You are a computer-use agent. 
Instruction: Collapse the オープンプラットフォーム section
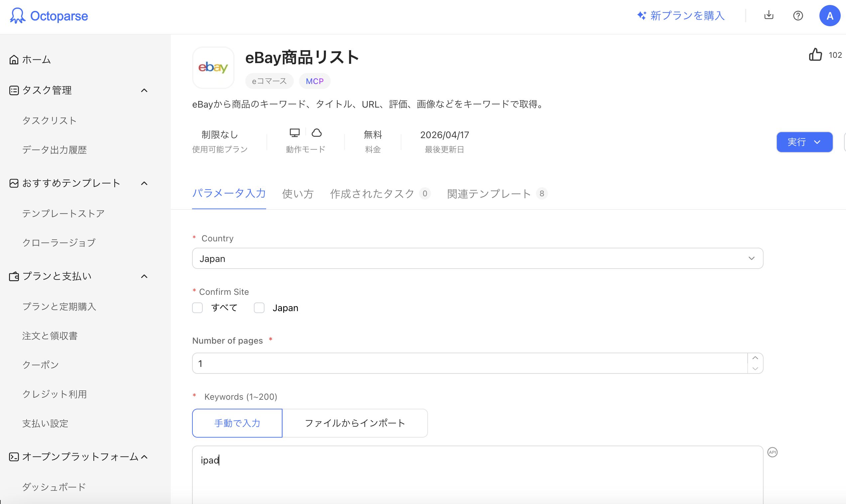[x=144, y=457]
